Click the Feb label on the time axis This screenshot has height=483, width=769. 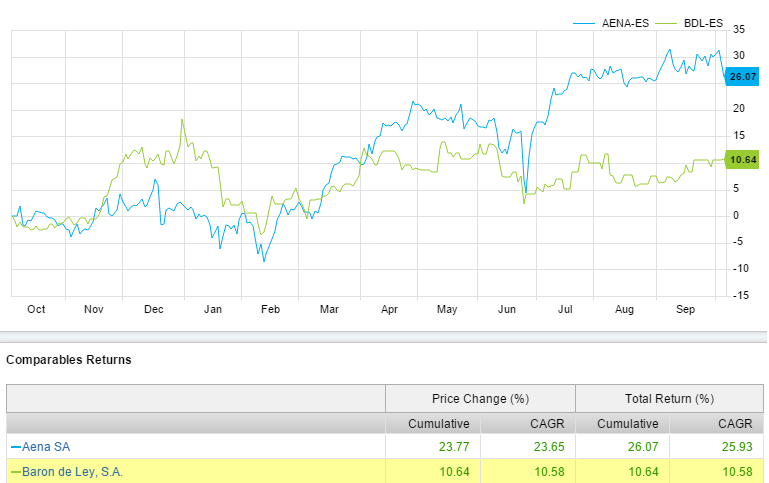270,309
